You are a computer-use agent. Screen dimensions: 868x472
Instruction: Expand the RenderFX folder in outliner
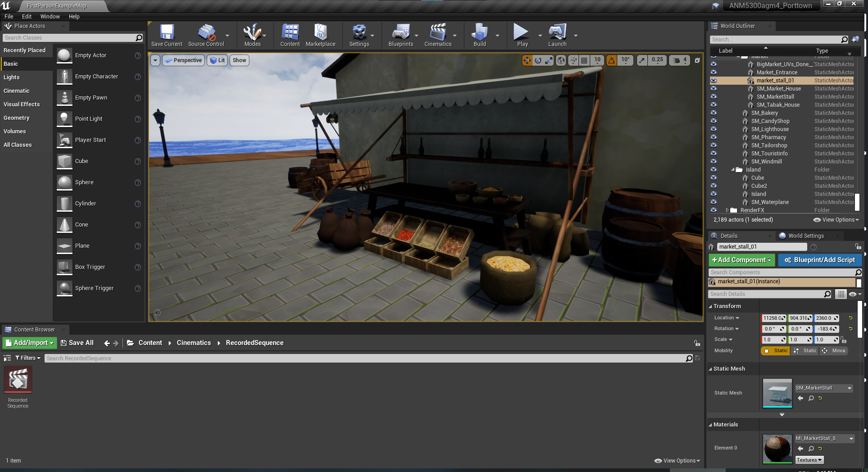pyautogui.click(x=727, y=210)
